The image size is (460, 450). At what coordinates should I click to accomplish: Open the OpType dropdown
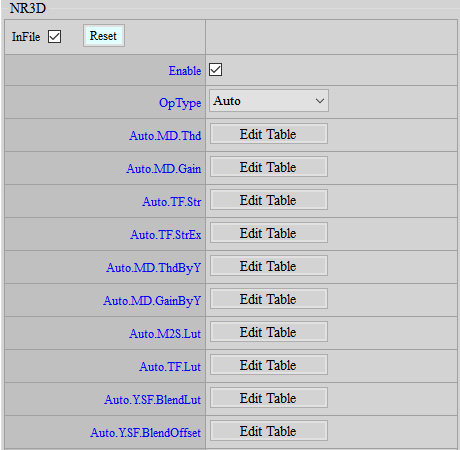(269, 101)
